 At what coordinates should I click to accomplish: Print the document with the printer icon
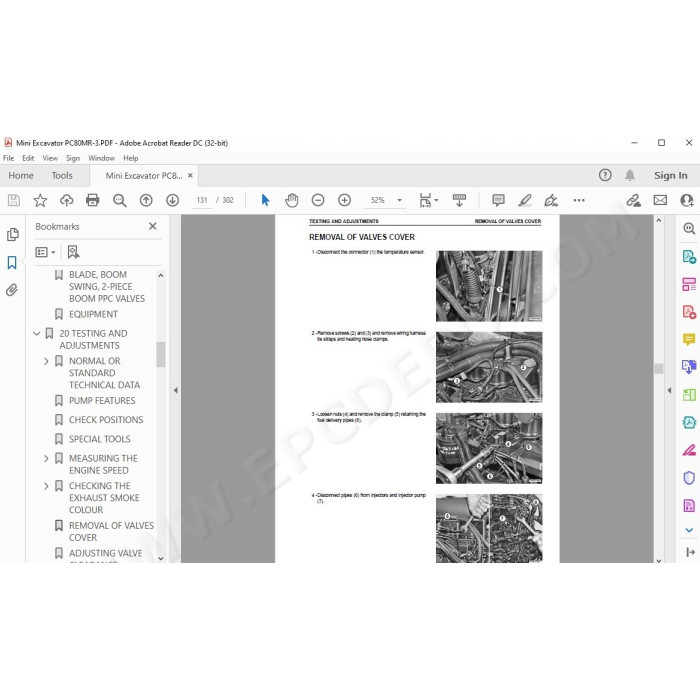tap(92, 200)
